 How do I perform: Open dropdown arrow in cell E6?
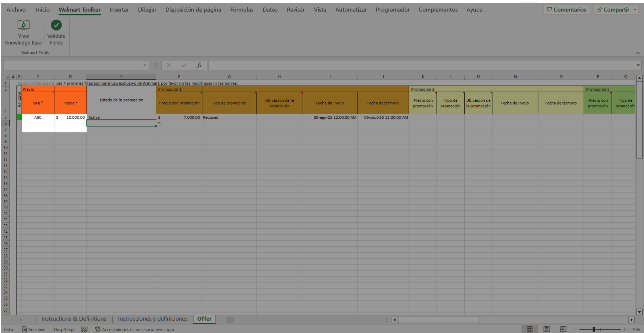159,123
